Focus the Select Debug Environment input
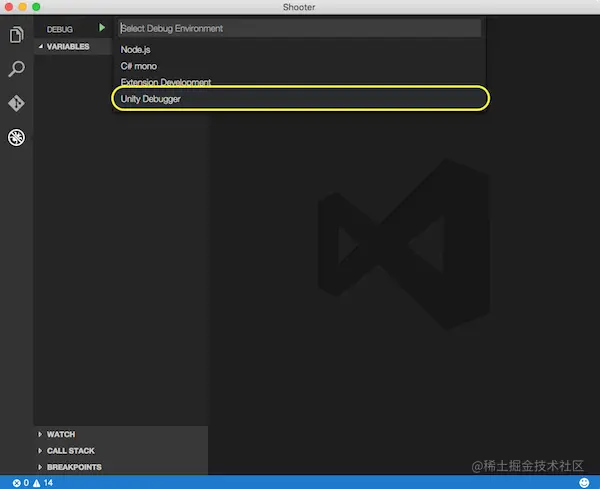This screenshot has width=600, height=489. [x=299, y=28]
